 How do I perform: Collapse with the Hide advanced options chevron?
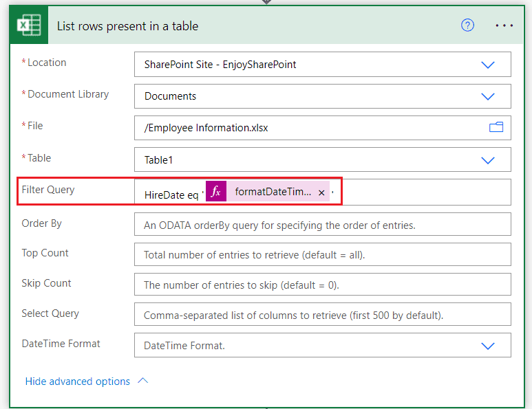click(143, 381)
